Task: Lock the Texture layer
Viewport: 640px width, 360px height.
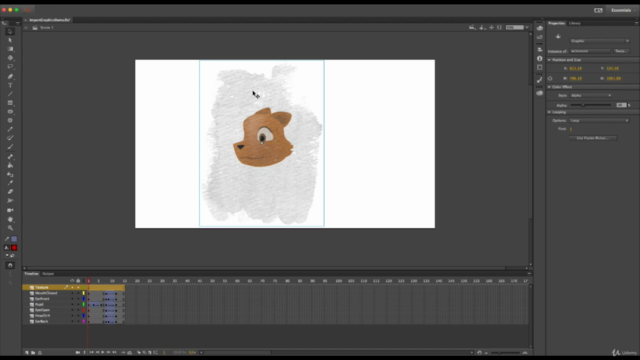Action: (x=78, y=287)
